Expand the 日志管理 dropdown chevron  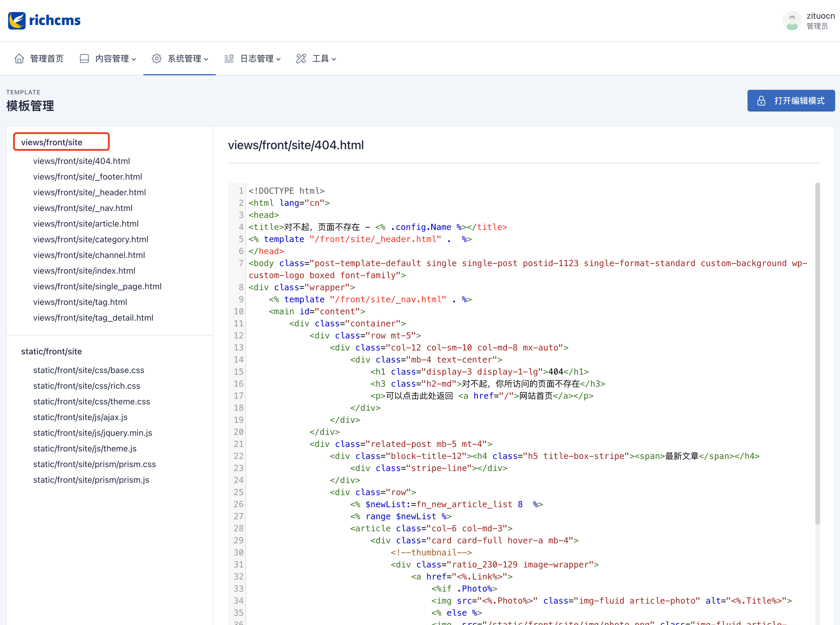[x=278, y=59]
